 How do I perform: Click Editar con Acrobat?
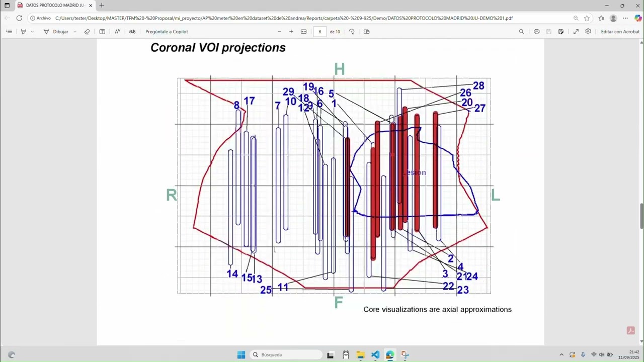[620, 31]
